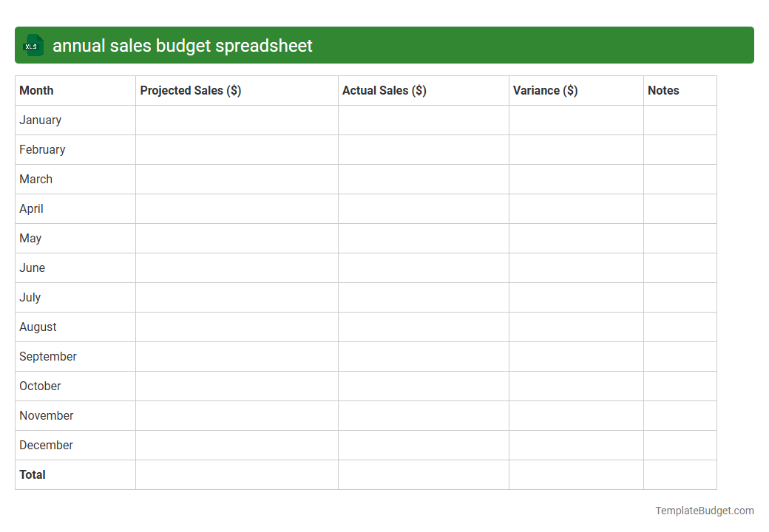Click the Variance cell for May

[575, 238]
